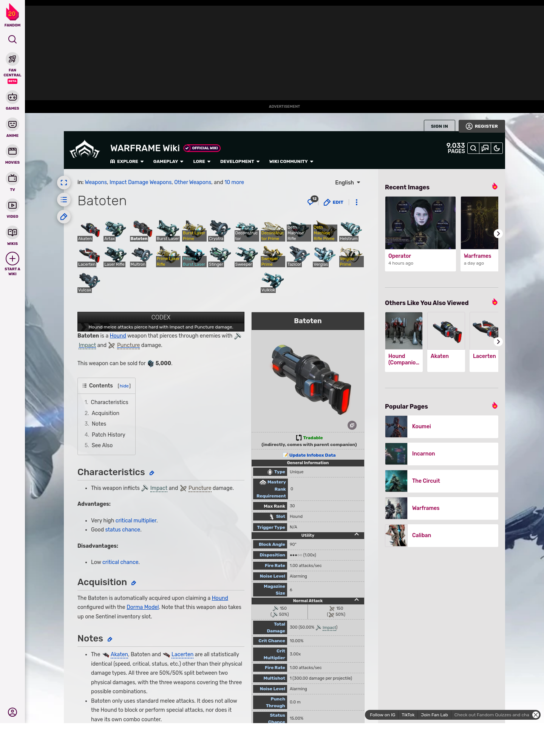This screenshot has height=756, width=544.
Task: Collapse the Utility infobox section
Action: (356, 534)
